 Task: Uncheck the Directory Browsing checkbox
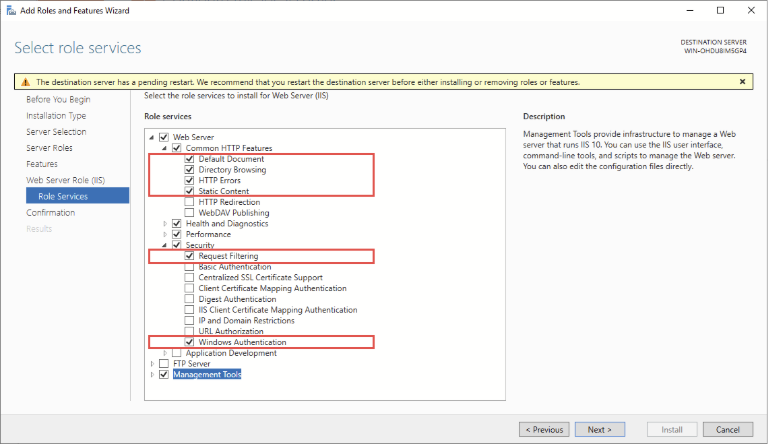(190, 170)
